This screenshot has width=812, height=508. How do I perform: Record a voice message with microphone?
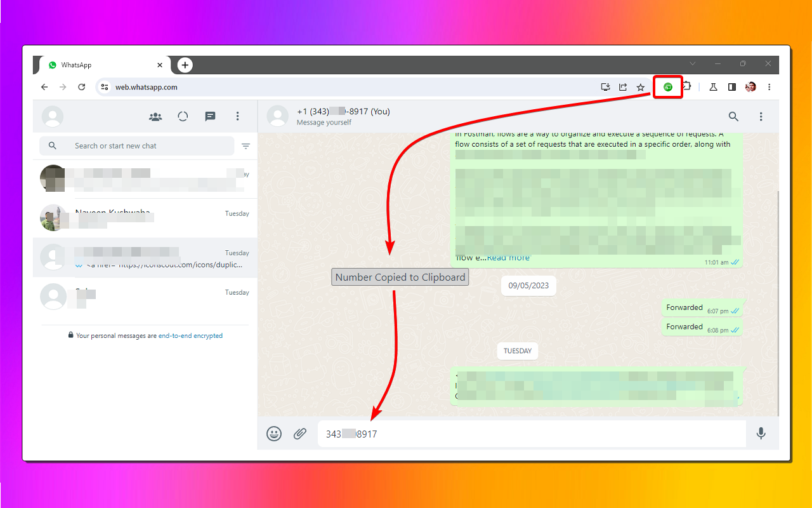(761, 434)
